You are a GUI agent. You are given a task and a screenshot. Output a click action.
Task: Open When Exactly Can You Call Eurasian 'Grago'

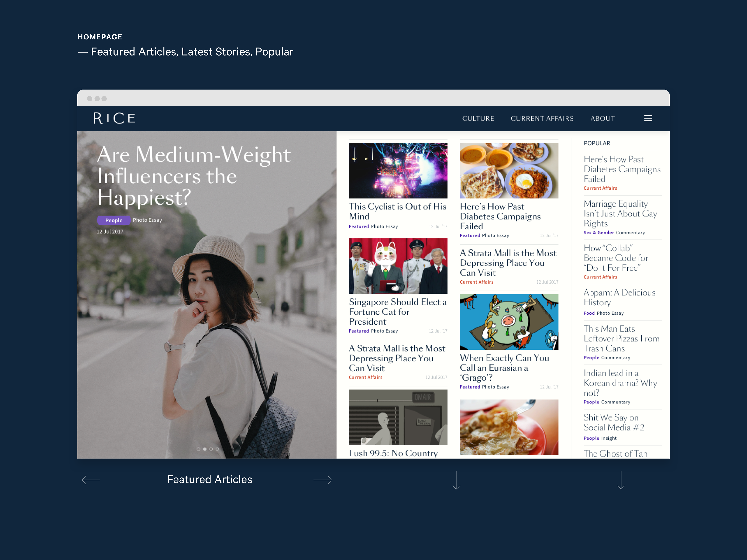coord(504,367)
